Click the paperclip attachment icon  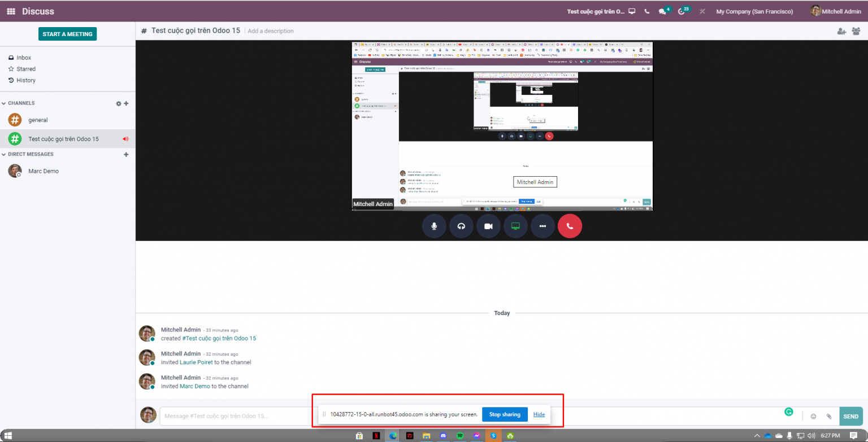pyautogui.click(x=829, y=417)
